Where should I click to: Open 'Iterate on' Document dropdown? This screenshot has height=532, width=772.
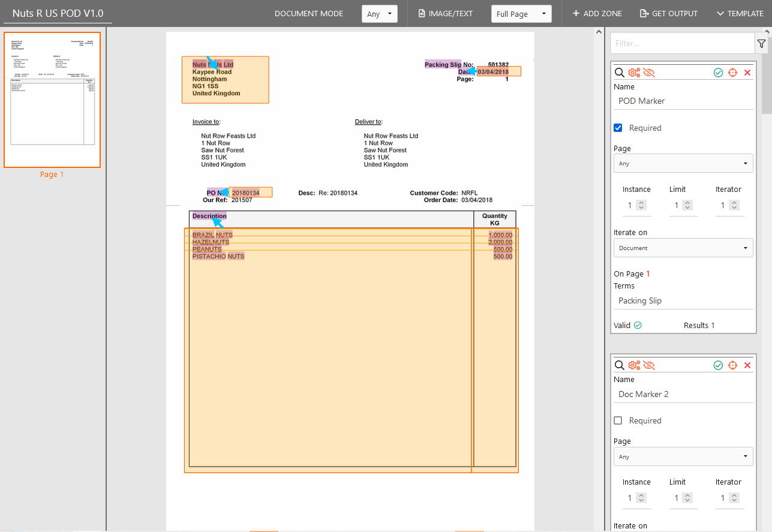pos(683,248)
